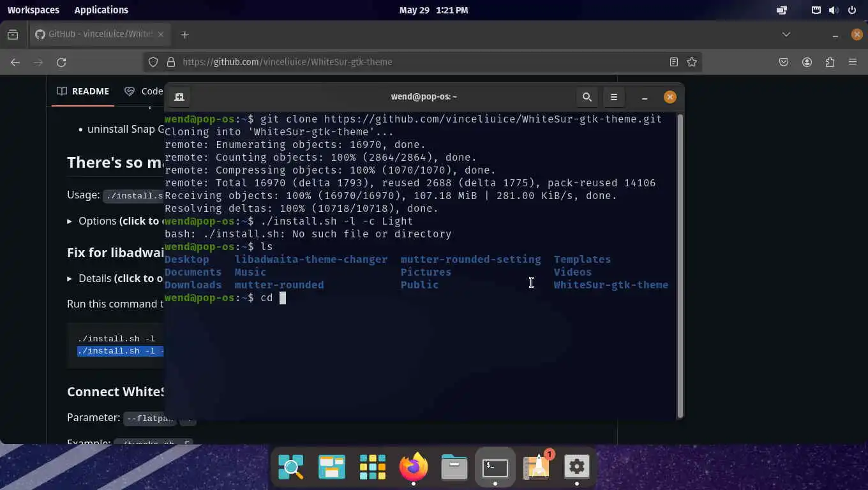868x490 pixels.
Task: Open the Firefox account icon
Action: (807, 62)
